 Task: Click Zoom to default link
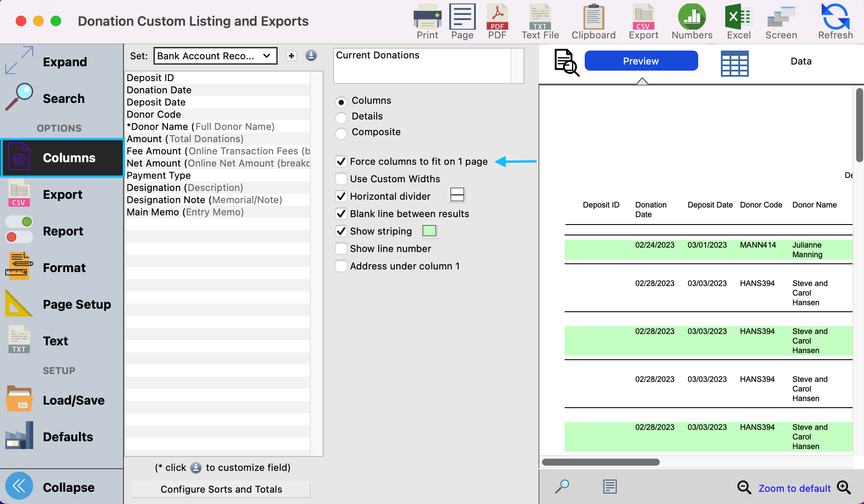click(794, 488)
